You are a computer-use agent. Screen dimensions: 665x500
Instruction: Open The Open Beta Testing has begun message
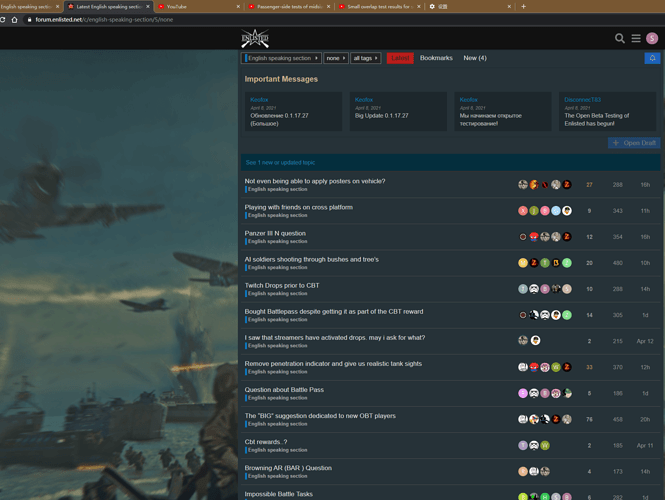coord(597,120)
